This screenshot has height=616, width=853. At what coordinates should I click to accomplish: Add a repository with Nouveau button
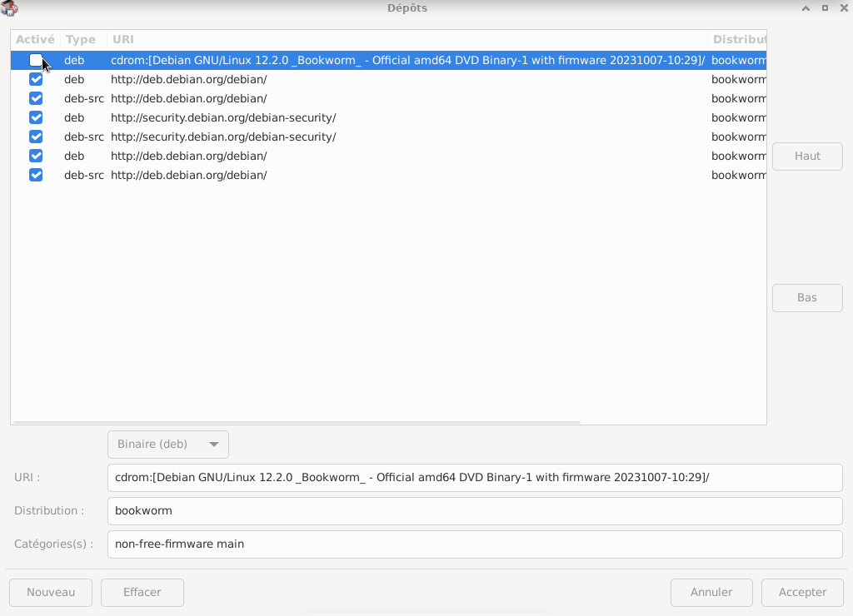pyautogui.click(x=51, y=592)
